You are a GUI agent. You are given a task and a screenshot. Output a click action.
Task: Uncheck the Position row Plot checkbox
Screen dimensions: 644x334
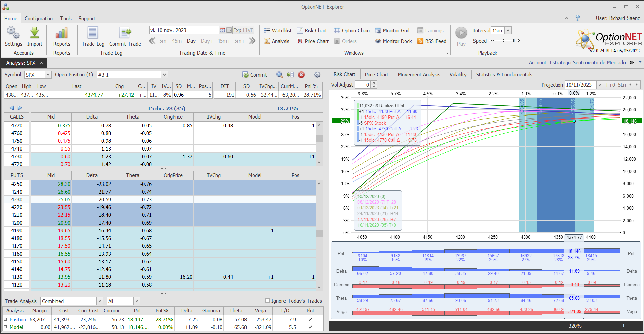tap(310, 319)
